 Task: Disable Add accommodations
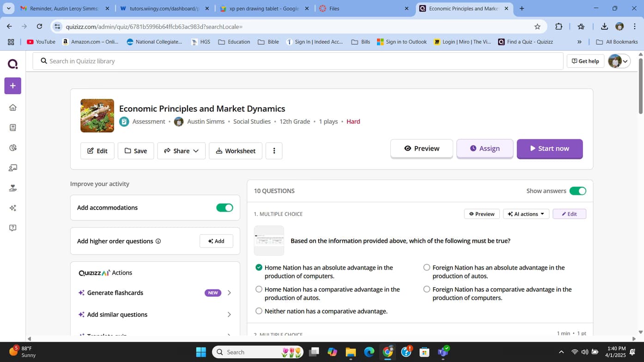225,207
